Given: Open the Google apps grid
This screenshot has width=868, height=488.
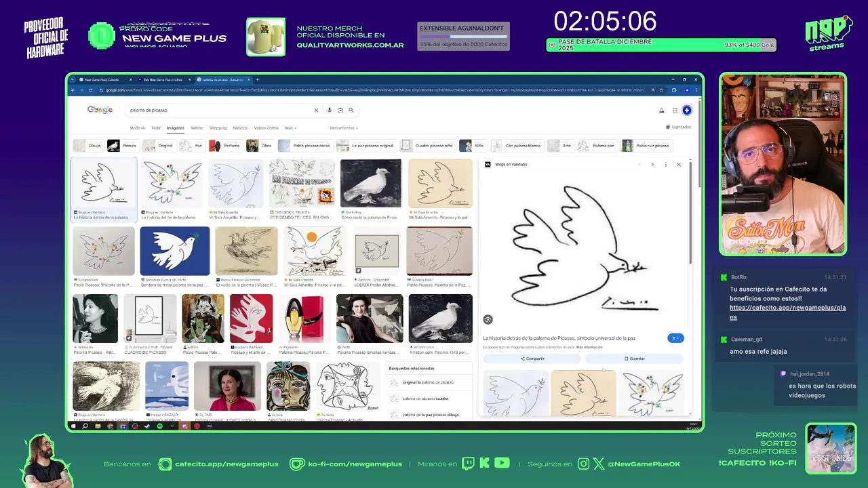Looking at the screenshot, I should [x=675, y=110].
